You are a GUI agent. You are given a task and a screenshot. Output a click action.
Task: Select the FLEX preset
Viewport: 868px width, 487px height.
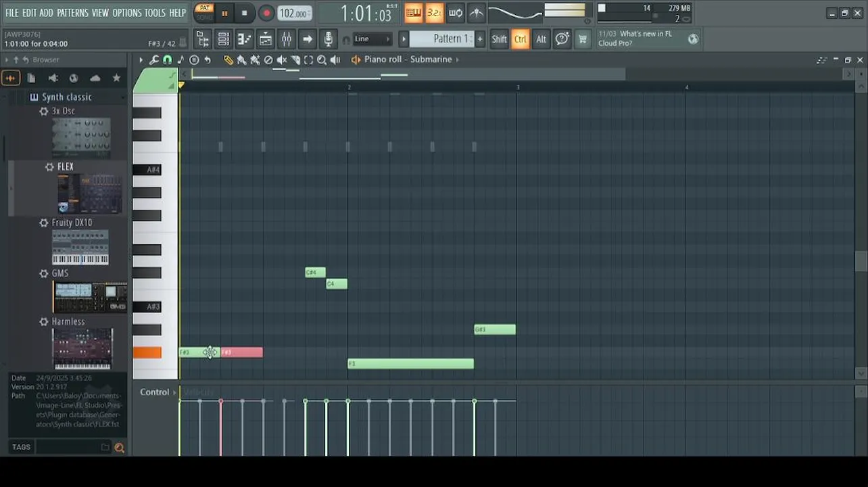[x=66, y=167]
